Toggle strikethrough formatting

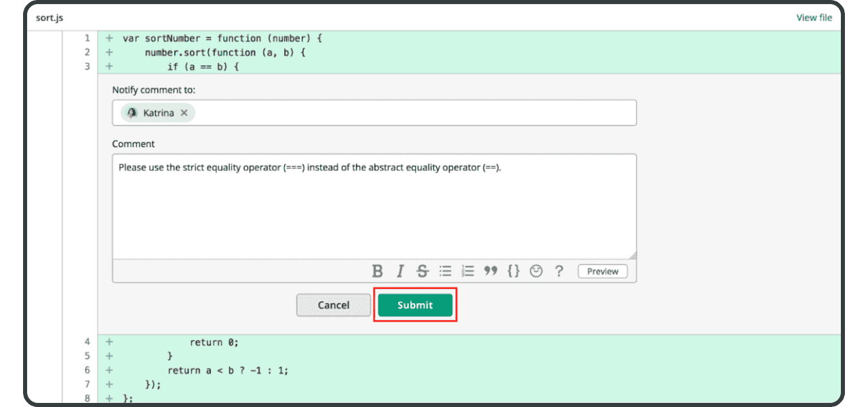click(422, 271)
